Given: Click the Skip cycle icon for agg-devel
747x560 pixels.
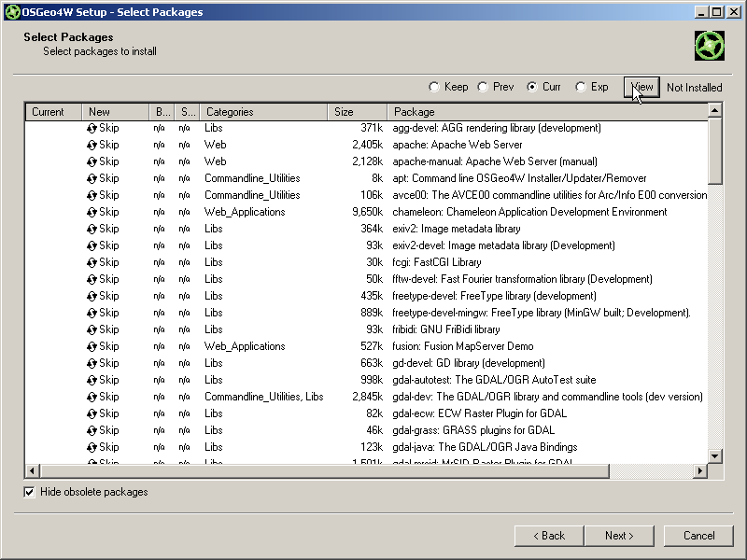Looking at the screenshot, I should click(92, 128).
